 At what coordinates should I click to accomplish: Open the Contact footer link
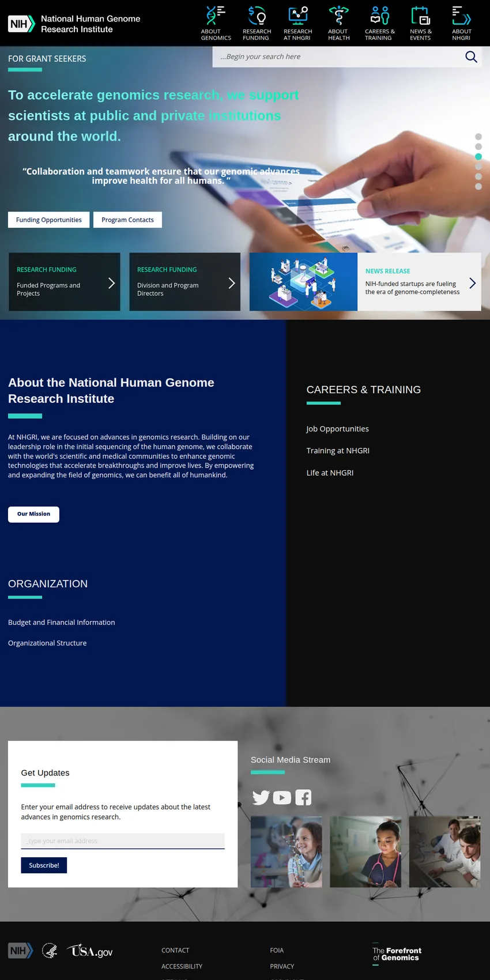pyautogui.click(x=175, y=951)
